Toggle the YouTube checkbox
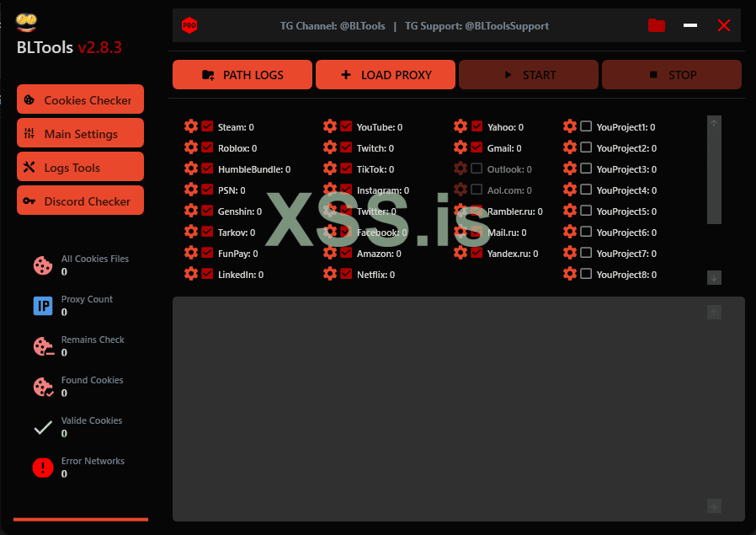Screen dimensions: 756x535 (x=346, y=126)
